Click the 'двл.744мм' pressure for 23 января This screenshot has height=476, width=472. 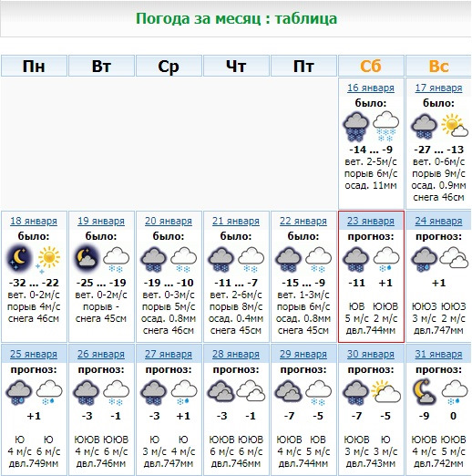coord(371,330)
